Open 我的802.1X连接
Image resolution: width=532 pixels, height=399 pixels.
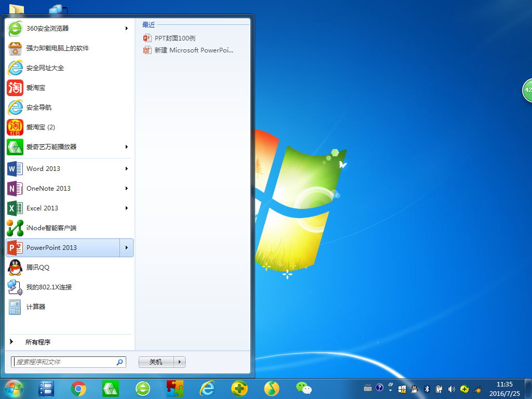coord(69,287)
